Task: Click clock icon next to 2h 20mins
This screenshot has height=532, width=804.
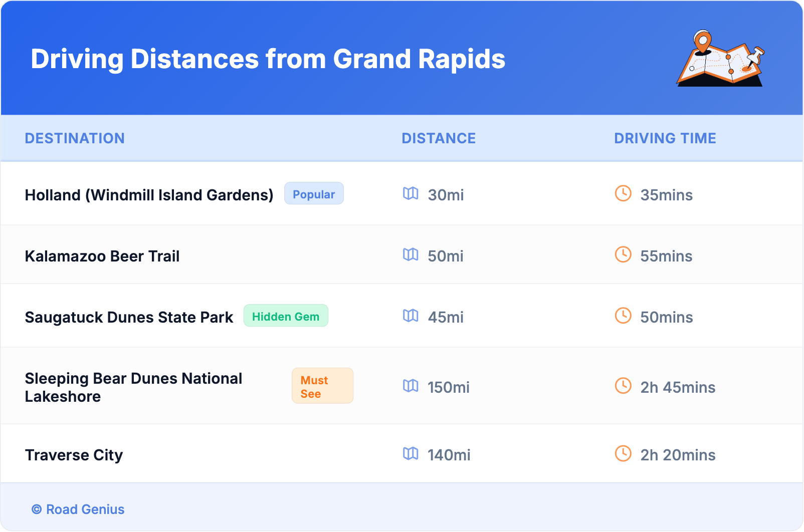Action: [x=623, y=453]
